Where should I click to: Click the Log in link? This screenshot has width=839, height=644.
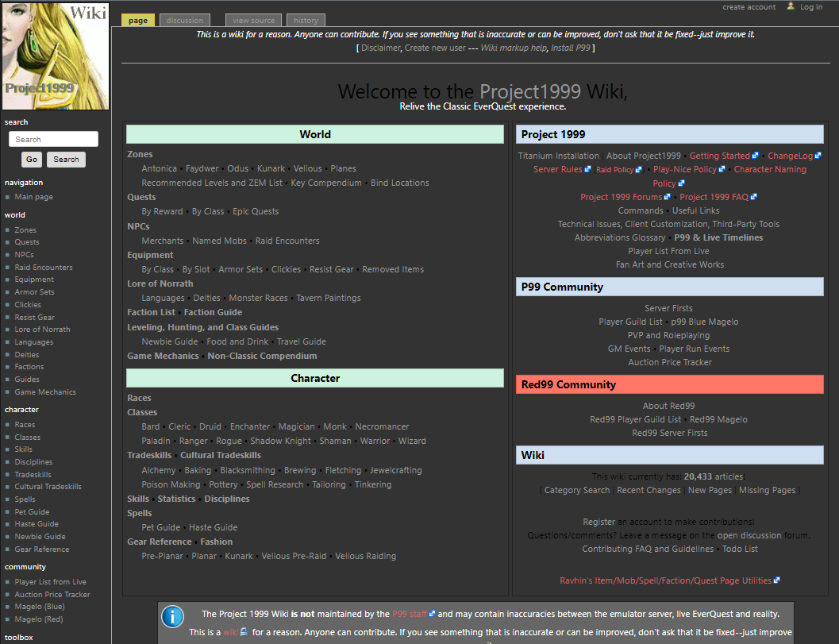[811, 7]
